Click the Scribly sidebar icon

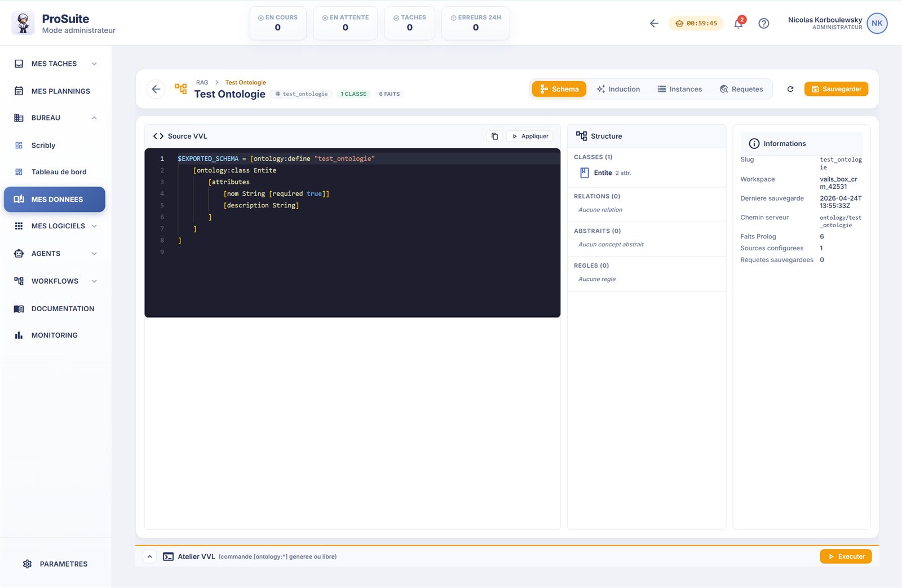click(x=19, y=145)
